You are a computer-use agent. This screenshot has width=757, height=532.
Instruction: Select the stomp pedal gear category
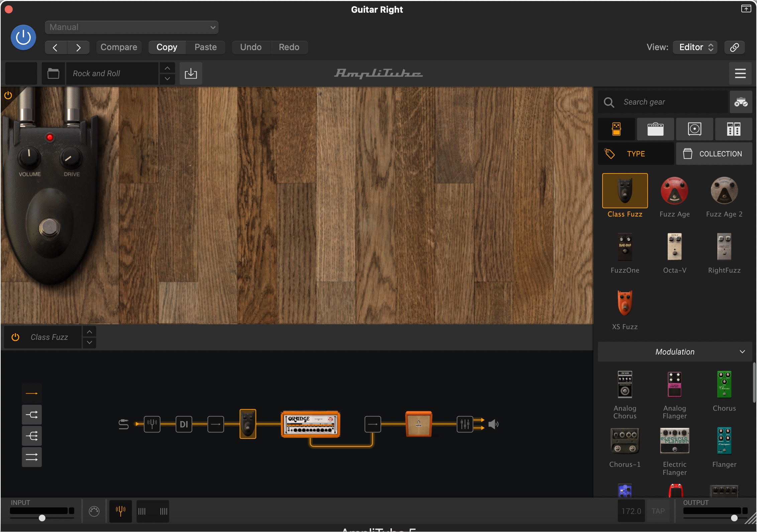(x=617, y=129)
